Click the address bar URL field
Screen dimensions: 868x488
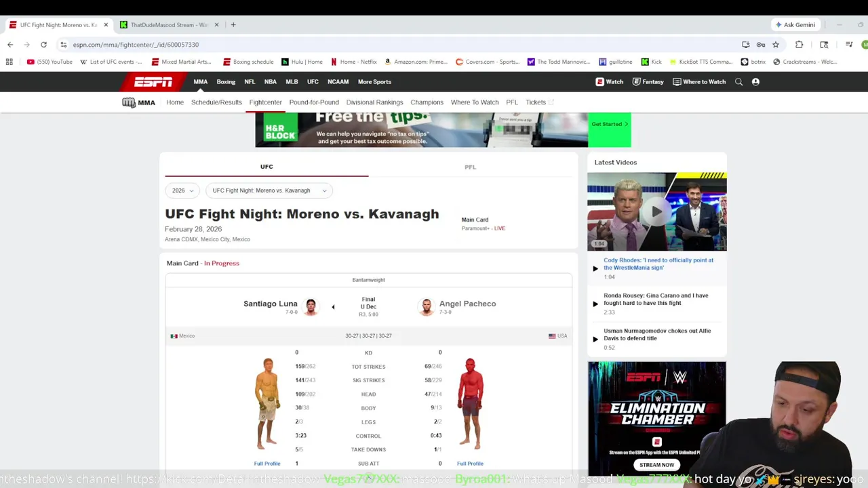point(400,45)
